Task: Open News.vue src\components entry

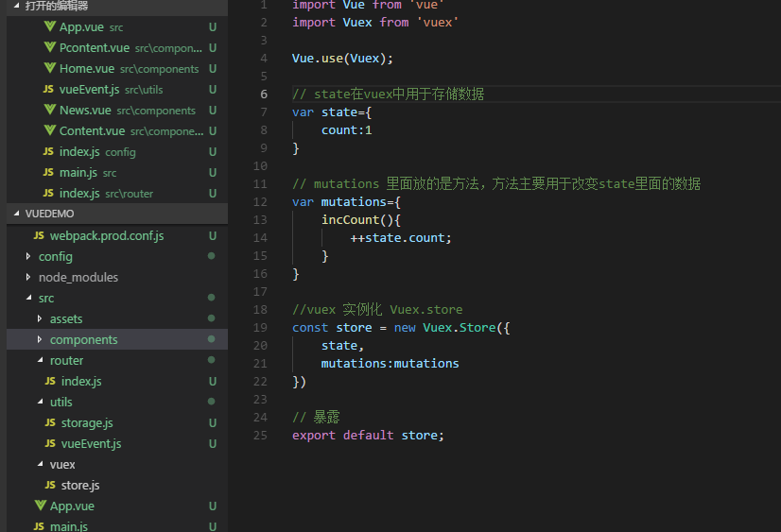Action: pyautogui.click(x=117, y=111)
